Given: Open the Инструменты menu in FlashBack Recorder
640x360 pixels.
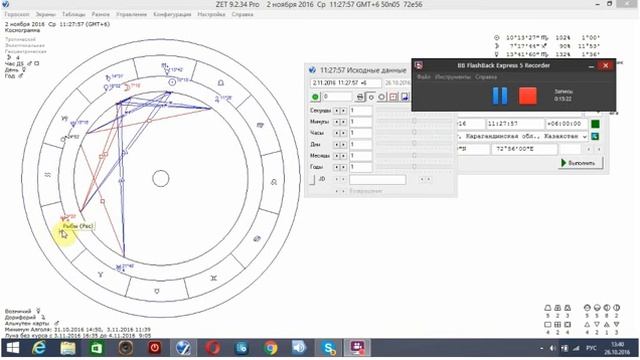Looking at the screenshot, I should point(452,77).
